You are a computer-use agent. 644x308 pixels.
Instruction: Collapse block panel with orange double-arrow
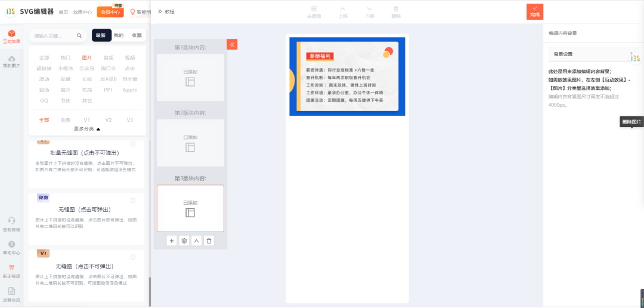coord(232,44)
